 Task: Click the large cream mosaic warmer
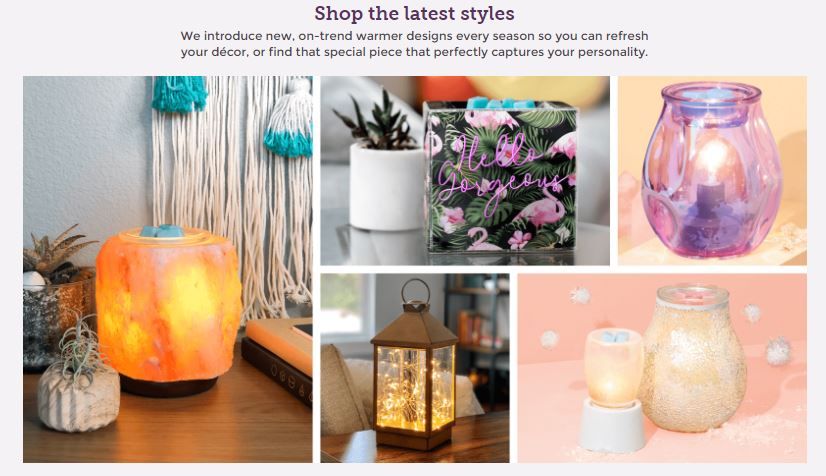pyautogui.click(x=692, y=358)
